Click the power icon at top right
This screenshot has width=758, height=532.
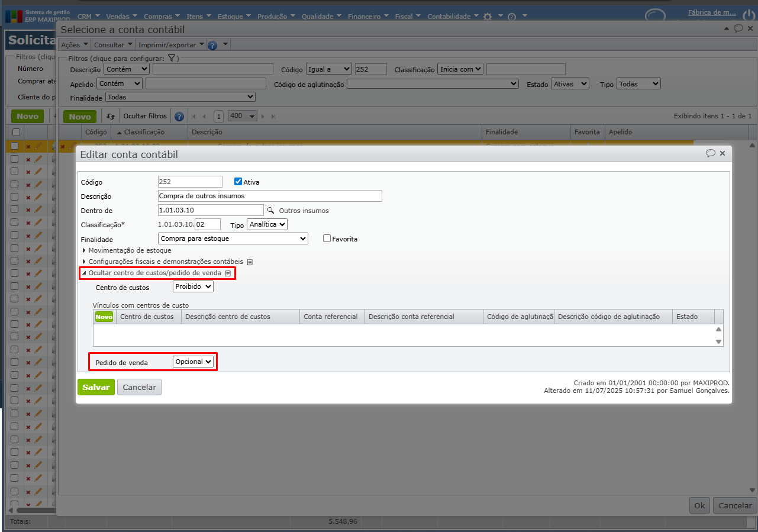(x=748, y=16)
